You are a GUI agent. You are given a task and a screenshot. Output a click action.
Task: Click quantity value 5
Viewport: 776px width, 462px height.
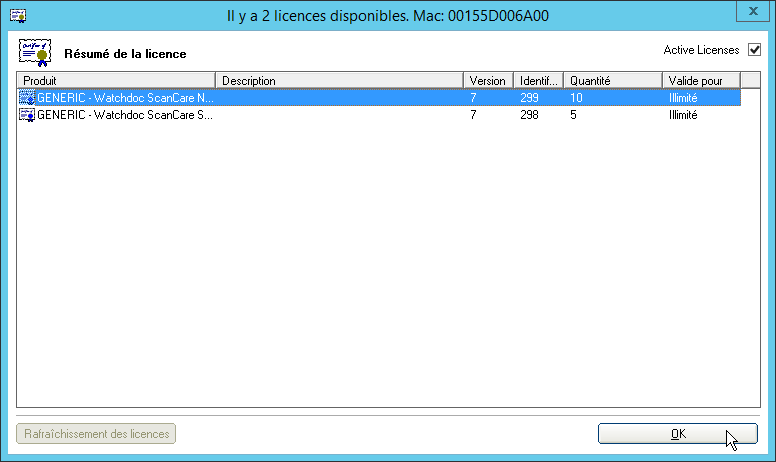tap(573, 115)
